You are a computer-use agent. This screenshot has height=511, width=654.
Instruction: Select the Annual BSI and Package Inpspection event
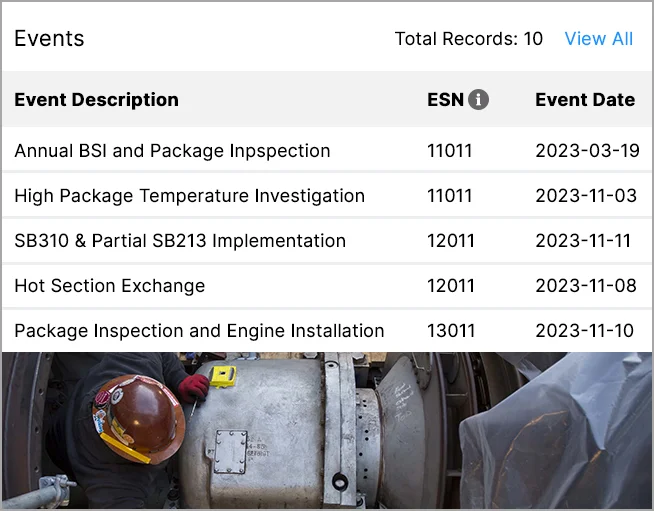pos(172,151)
